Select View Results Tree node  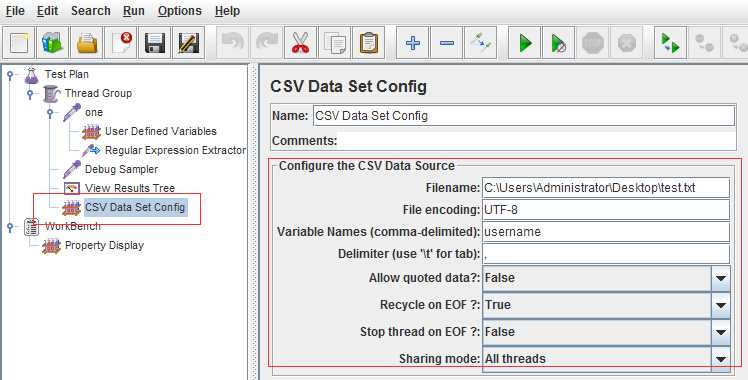130,188
